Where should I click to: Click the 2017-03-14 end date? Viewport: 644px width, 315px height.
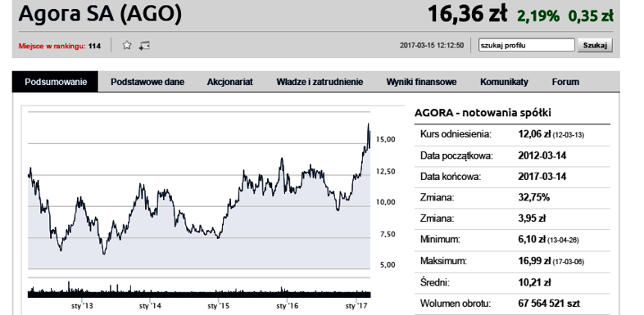point(542,177)
